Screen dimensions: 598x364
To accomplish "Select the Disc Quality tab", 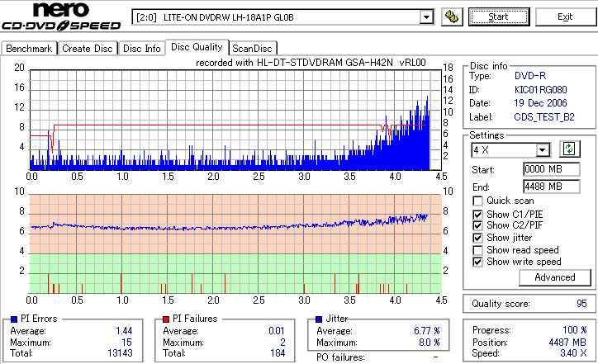I will (x=197, y=47).
